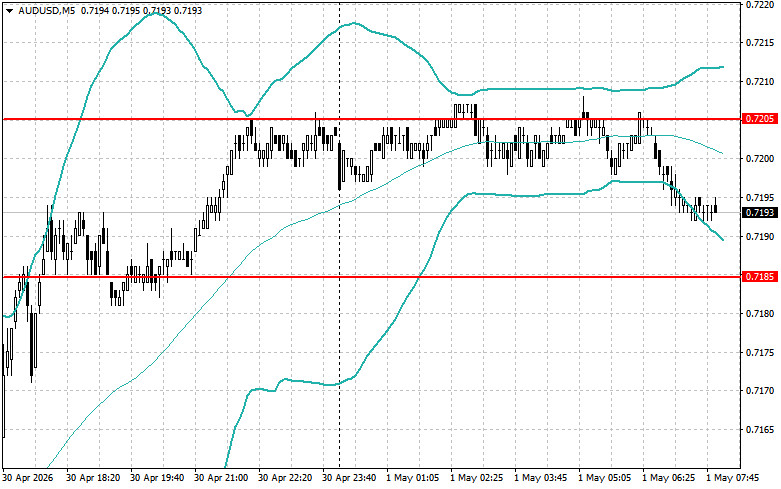Click the 1 May 02:25 time label
This screenshot has height=489, width=781.
(x=477, y=478)
